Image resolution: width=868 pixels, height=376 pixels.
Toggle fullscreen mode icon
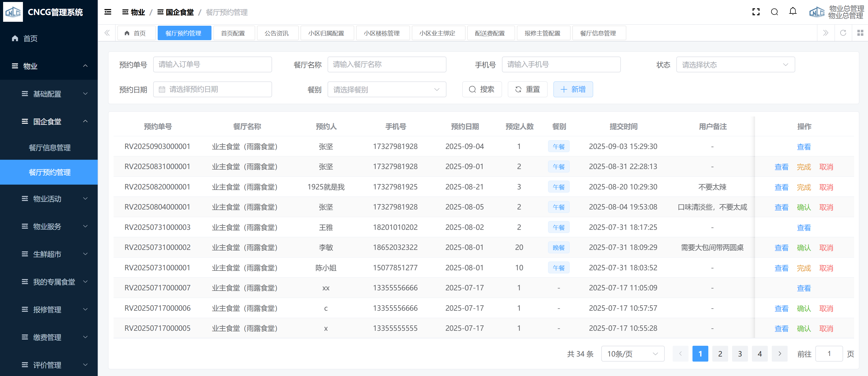coord(756,12)
